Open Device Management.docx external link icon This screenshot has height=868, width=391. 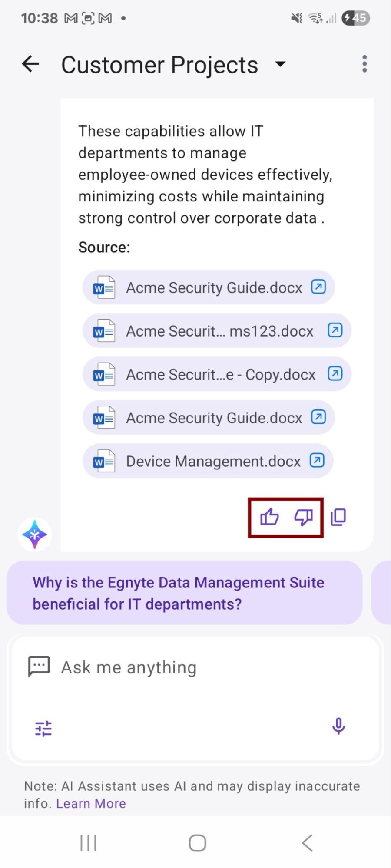317,460
